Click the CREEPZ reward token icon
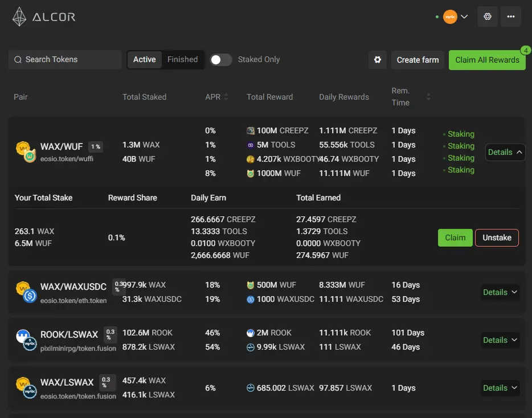Screen dimensions: 532x418 [251, 130]
